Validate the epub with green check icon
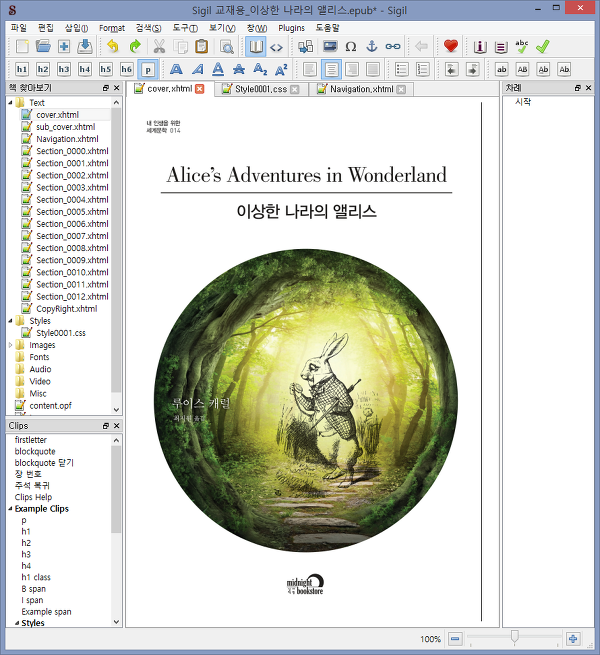Screen dimensions: 600x655 (x=542, y=47)
